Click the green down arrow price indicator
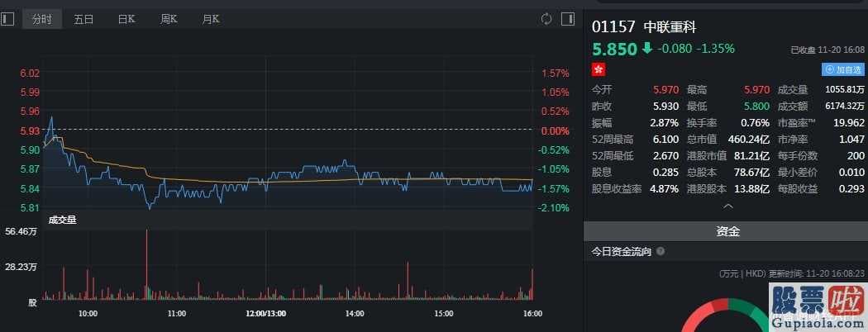 [647, 49]
